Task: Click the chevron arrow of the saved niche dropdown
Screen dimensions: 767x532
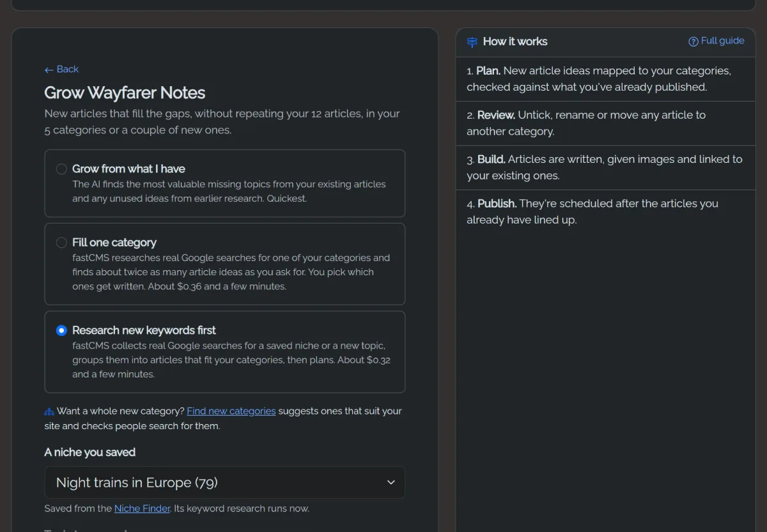Action: coord(391,482)
